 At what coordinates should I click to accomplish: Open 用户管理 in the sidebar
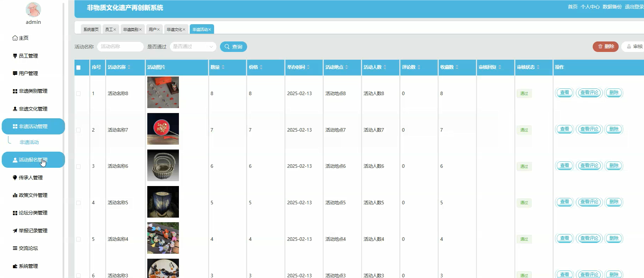[25, 73]
